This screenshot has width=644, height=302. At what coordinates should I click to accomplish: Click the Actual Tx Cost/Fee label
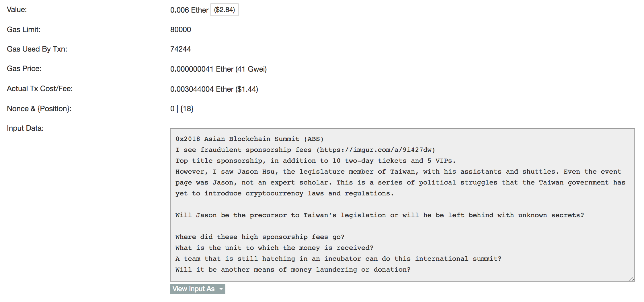[40, 89]
